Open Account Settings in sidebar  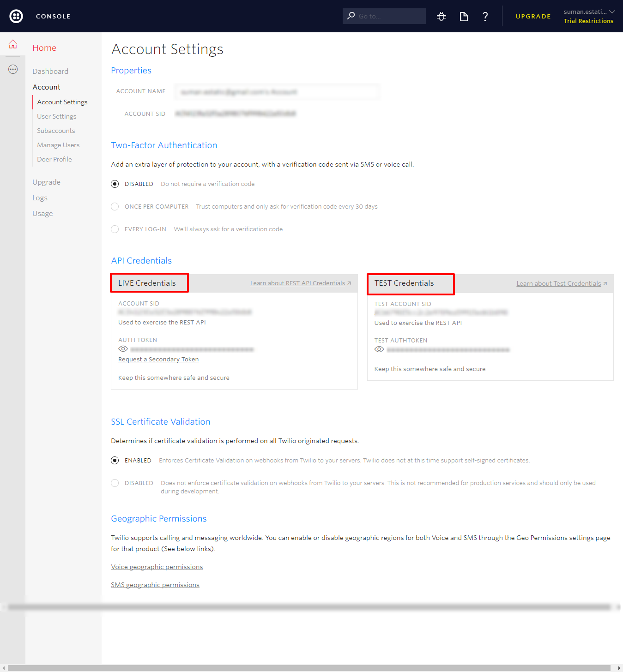tap(62, 102)
